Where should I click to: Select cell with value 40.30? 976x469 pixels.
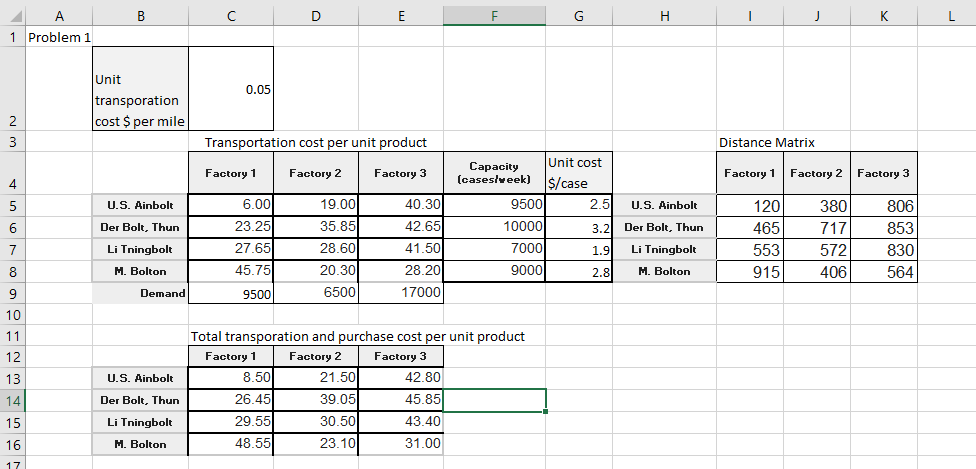click(401, 205)
